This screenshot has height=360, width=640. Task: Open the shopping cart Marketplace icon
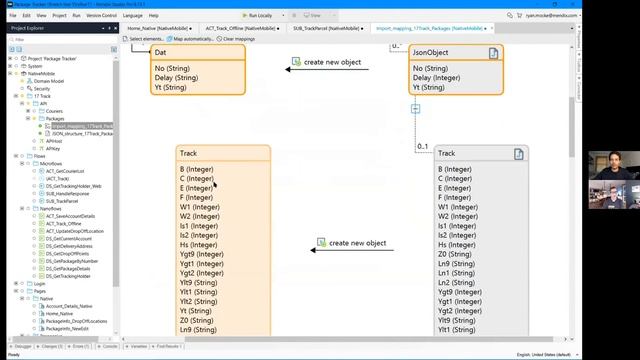click(519, 16)
